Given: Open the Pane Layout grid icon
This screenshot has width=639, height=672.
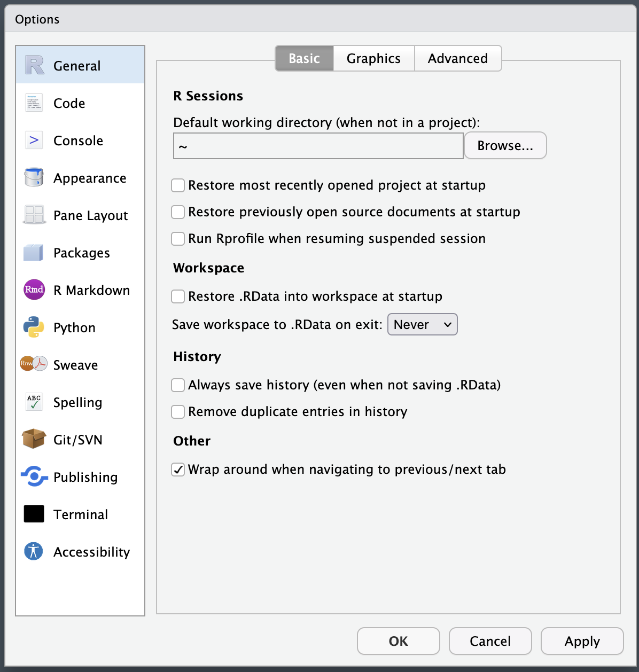Looking at the screenshot, I should point(34,215).
